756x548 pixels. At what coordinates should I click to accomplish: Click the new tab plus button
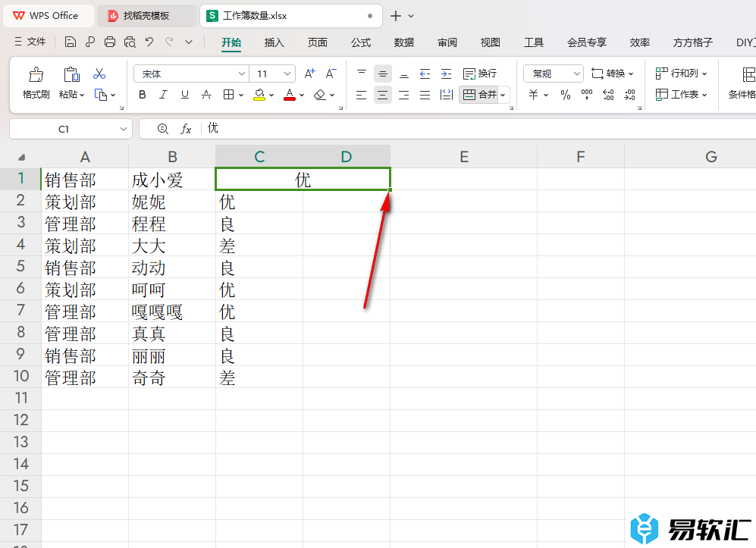pyautogui.click(x=396, y=16)
